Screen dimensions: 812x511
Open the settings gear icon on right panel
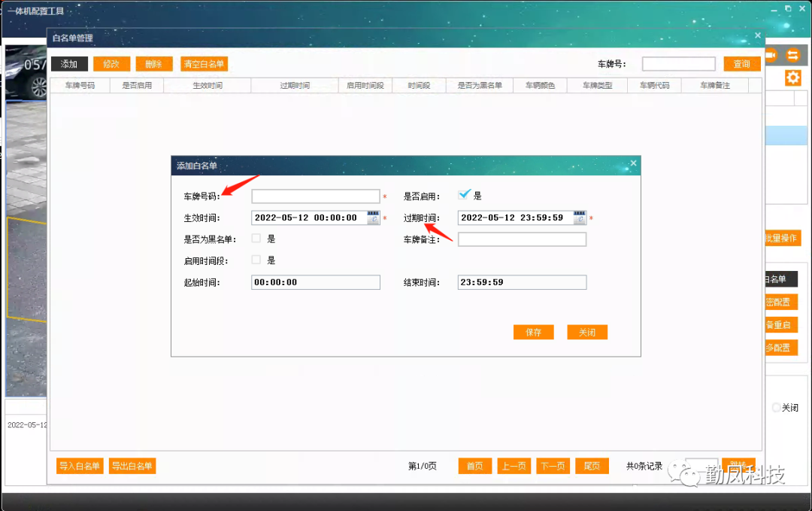(793, 78)
